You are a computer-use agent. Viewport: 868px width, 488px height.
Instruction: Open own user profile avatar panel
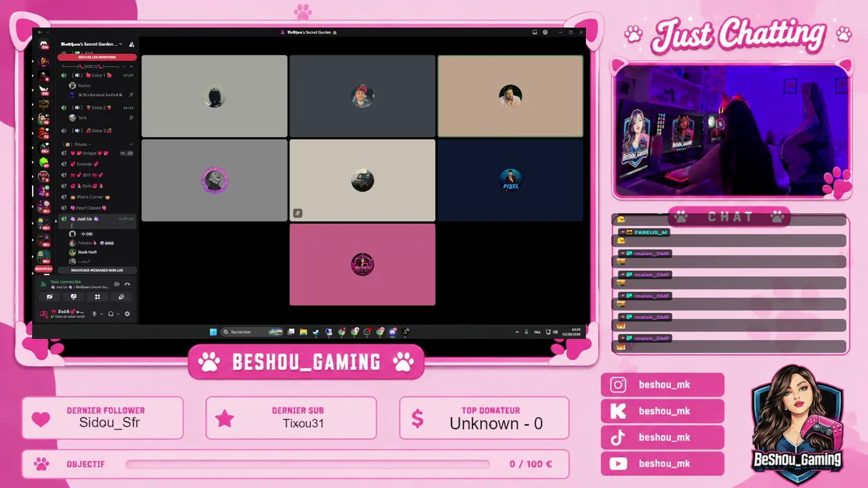point(44,314)
